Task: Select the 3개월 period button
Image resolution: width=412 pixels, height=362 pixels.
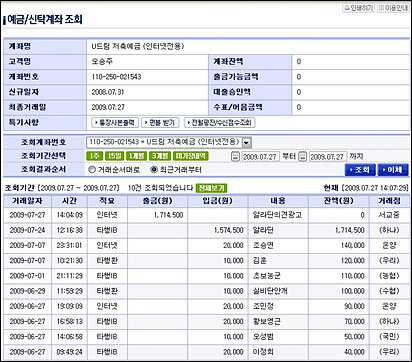Action: click(160, 156)
